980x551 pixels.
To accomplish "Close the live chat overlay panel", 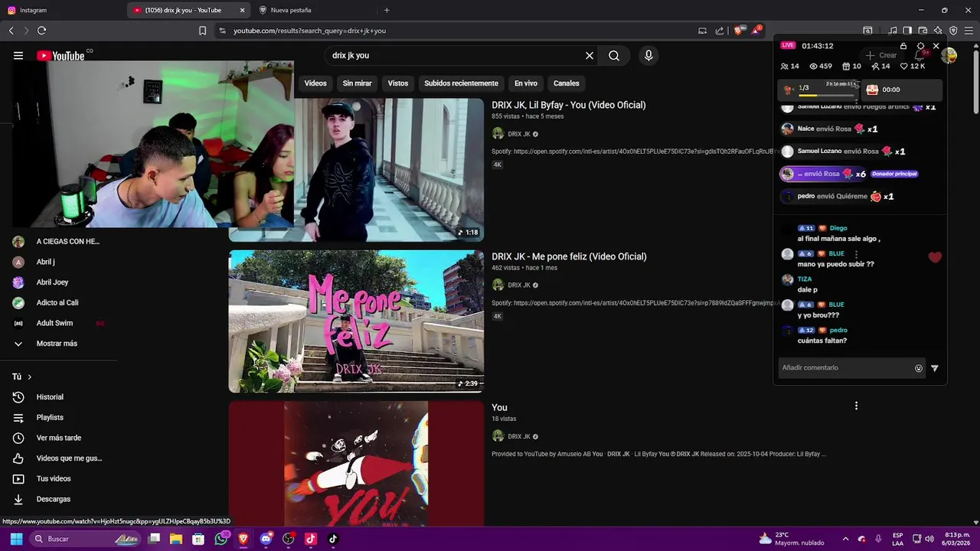I will point(936,46).
